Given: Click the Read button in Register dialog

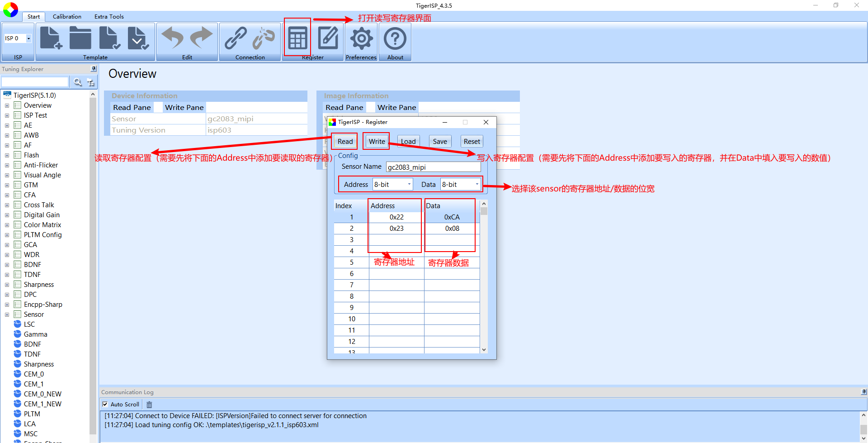Looking at the screenshot, I should tap(345, 142).
